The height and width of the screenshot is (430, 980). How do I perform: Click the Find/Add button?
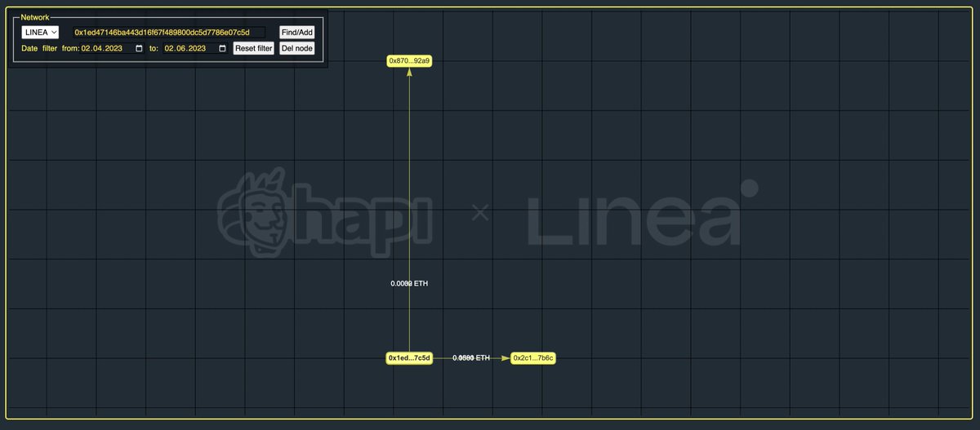click(296, 32)
